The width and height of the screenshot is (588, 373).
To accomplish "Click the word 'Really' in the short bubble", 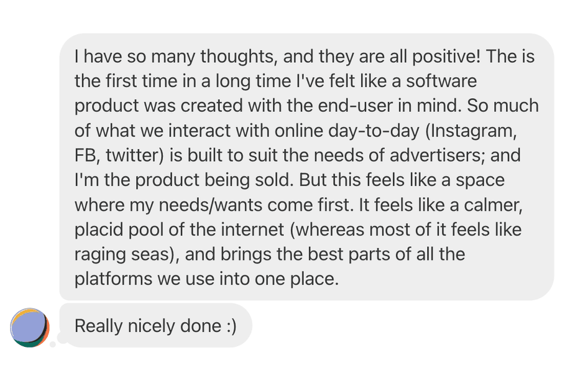I will pos(99,326).
